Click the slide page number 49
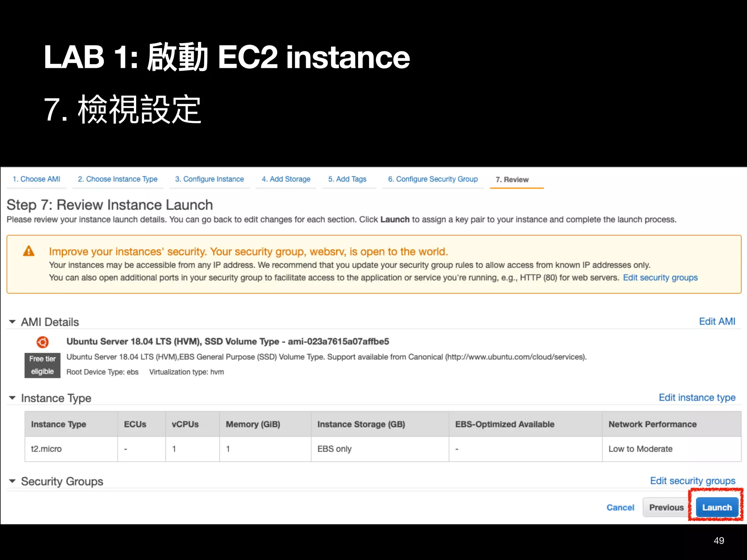This screenshot has height=560, width=747. click(x=719, y=540)
